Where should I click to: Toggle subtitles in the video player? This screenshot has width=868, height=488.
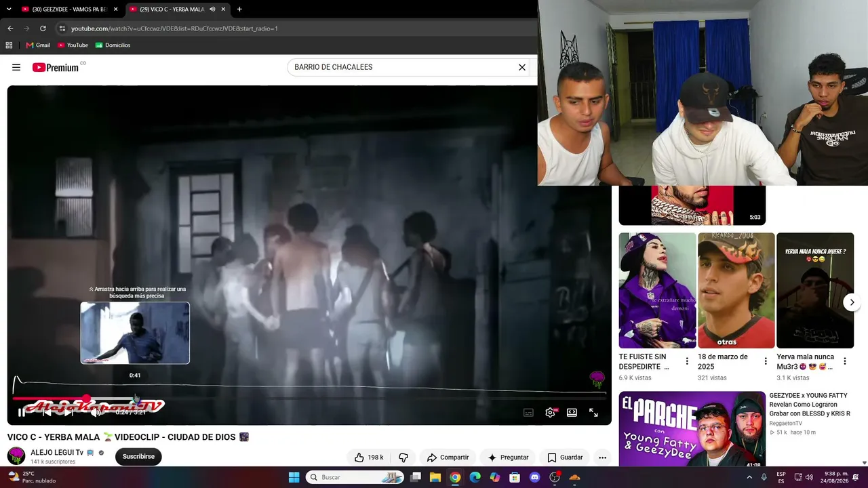click(x=528, y=412)
